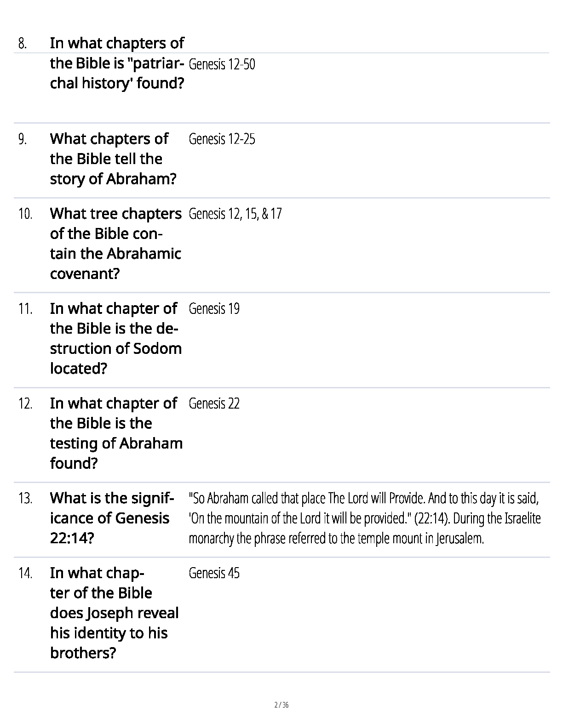The image size is (563, 728).
Task: Click the 'Genesis 12-25' answer
Action: point(222,139)
